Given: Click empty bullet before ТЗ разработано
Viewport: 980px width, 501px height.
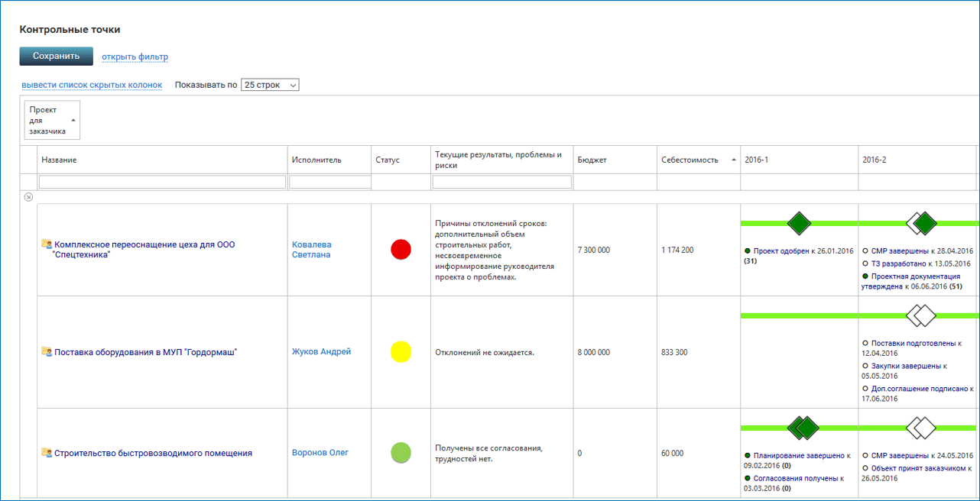Looking at the screenshot, I should (x=865, y=263).
